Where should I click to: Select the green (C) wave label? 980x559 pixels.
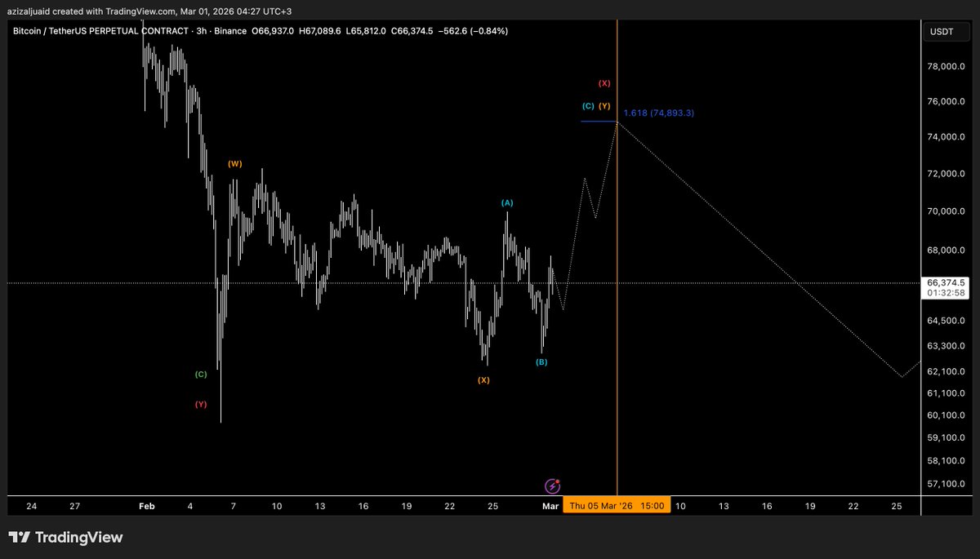201,375
